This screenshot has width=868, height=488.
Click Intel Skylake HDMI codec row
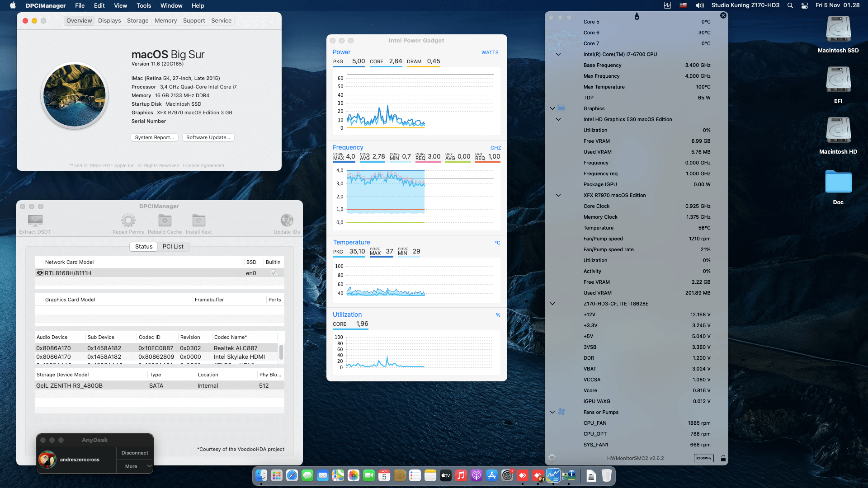point(156,357)
